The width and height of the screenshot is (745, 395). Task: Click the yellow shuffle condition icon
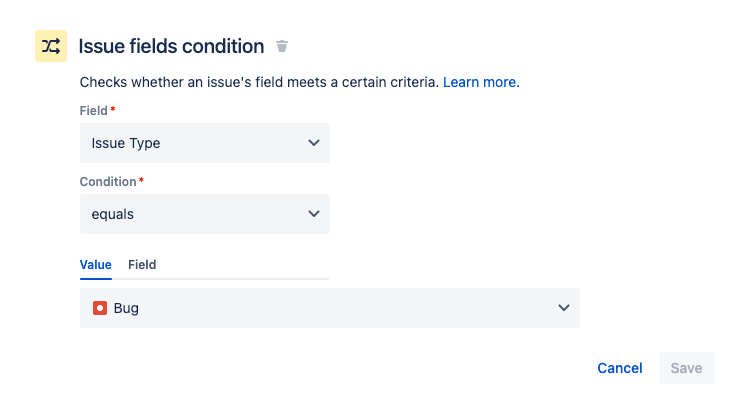51,46
